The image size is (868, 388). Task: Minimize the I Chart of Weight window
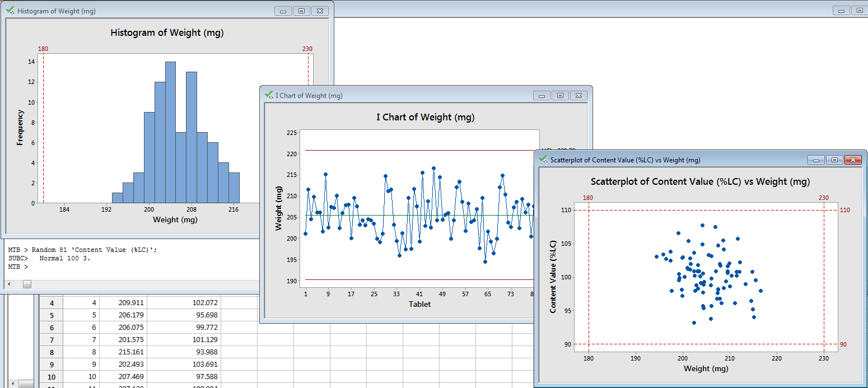point(542,95)
